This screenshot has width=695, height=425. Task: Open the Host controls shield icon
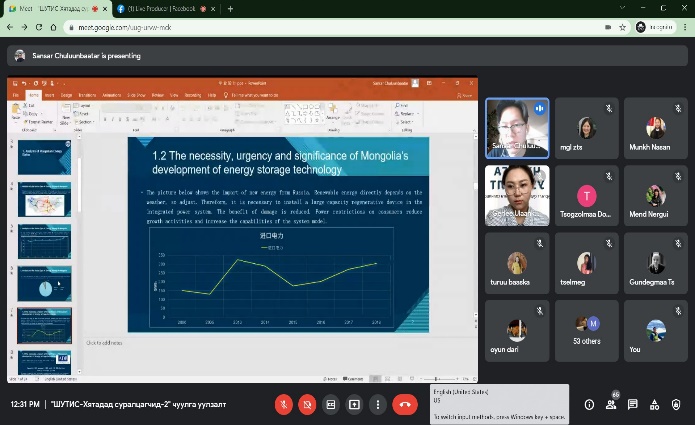pyautogui.click(x=676, y=404)
